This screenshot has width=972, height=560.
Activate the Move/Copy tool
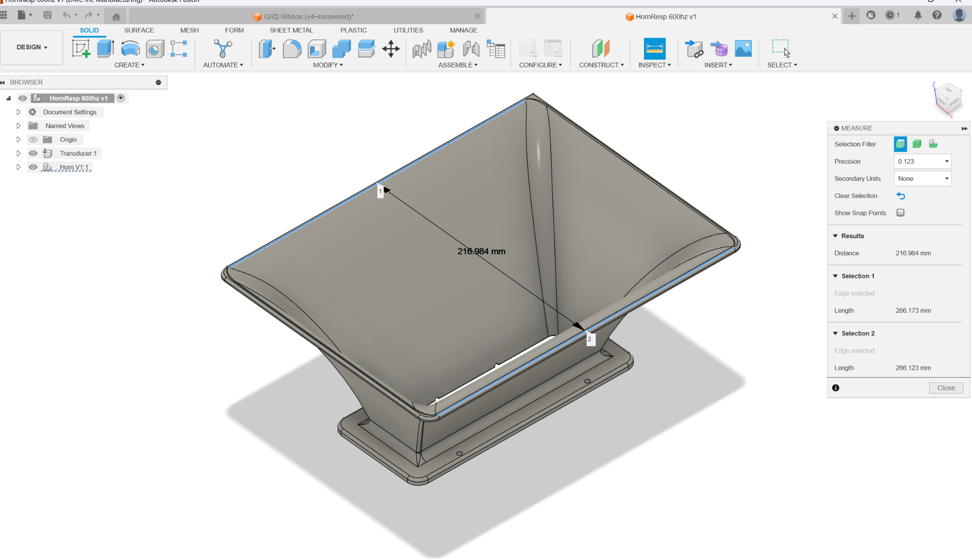(391, 48)
